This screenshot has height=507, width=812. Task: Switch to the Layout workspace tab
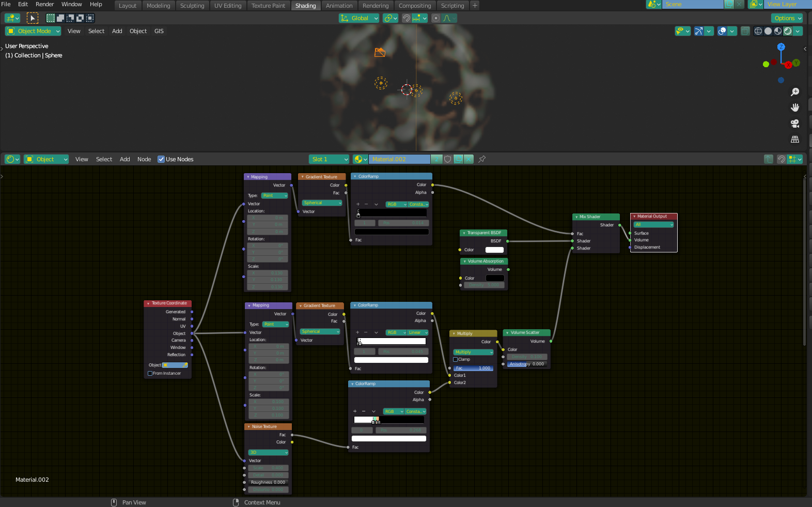128,6
